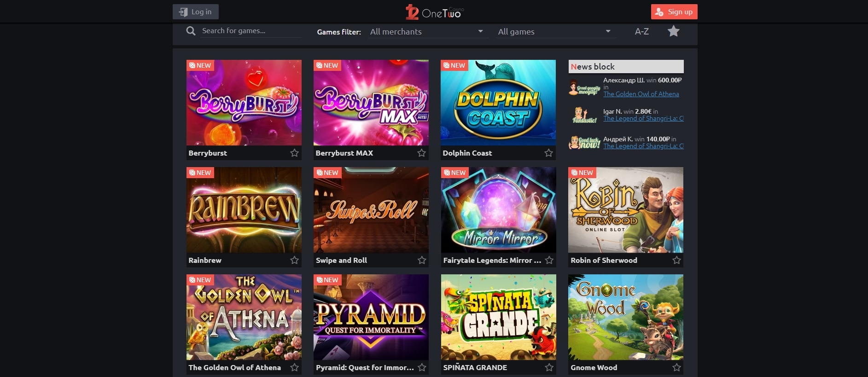Click the NEW badge on Rainbrew
Viewport: 868px width, 377px height.
(x=200, y=173)
